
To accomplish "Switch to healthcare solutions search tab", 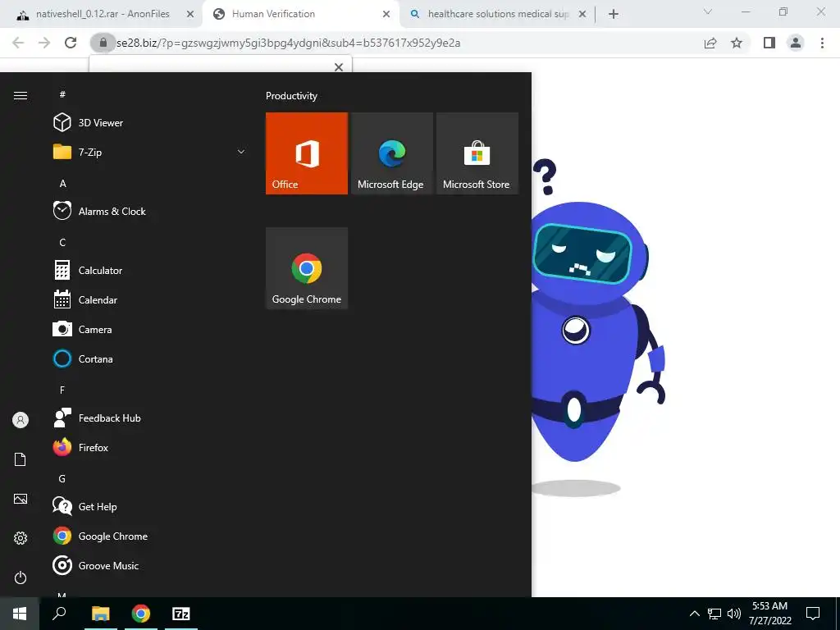I will 498,14.
